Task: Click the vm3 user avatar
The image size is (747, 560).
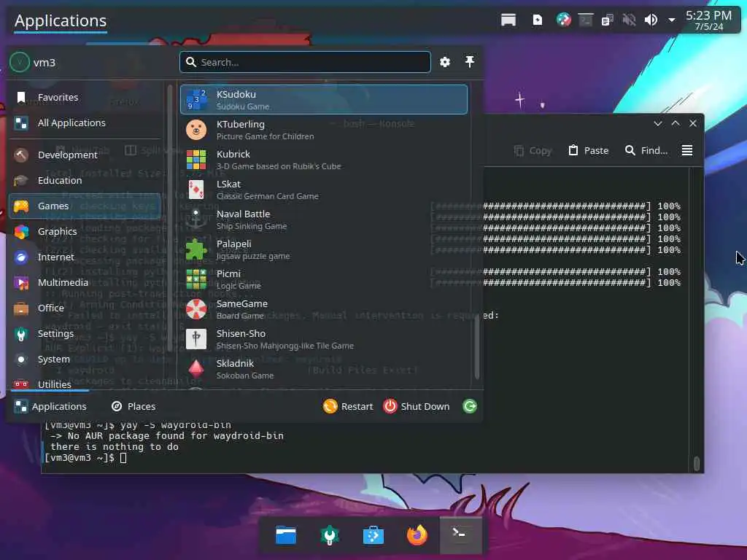Action: click(20, 63)
